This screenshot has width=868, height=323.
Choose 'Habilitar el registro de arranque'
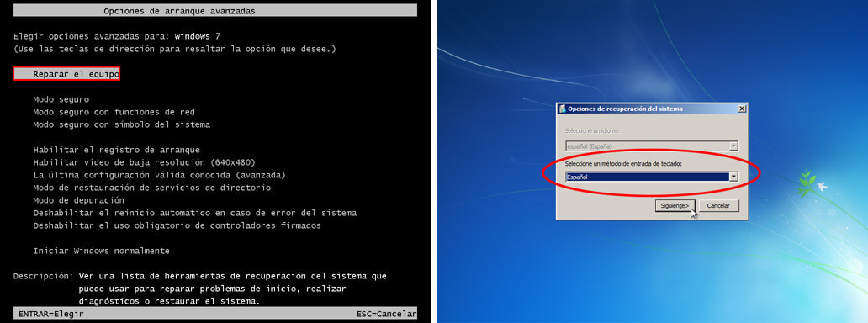click(116, 150)
